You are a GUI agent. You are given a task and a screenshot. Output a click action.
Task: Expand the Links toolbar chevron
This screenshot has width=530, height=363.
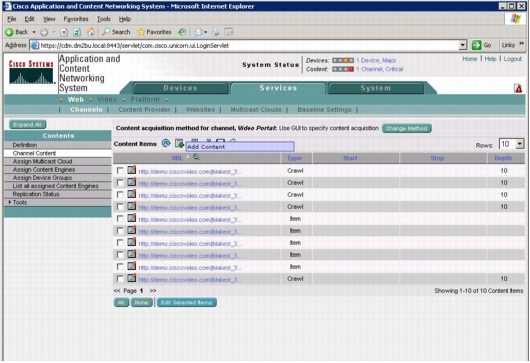tap(521, 44)
